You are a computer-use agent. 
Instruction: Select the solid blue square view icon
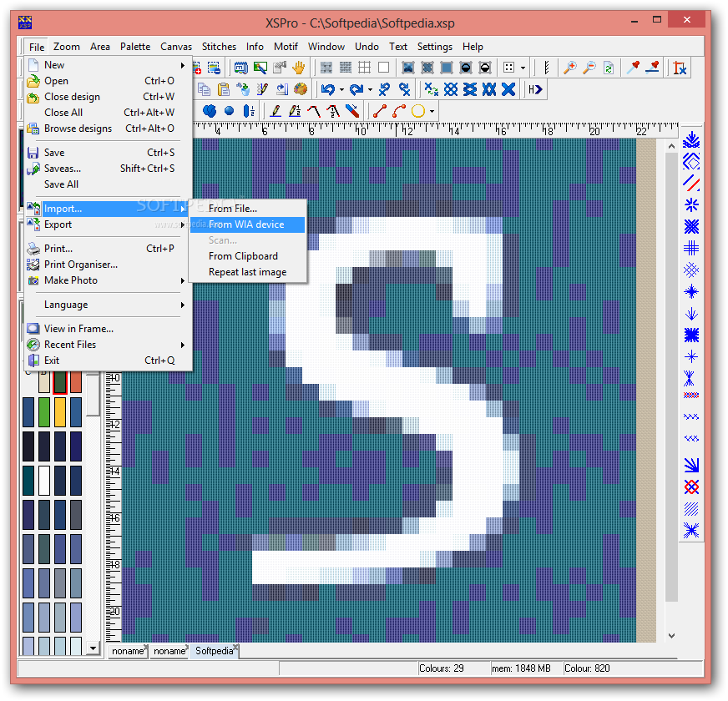point(447,68)
